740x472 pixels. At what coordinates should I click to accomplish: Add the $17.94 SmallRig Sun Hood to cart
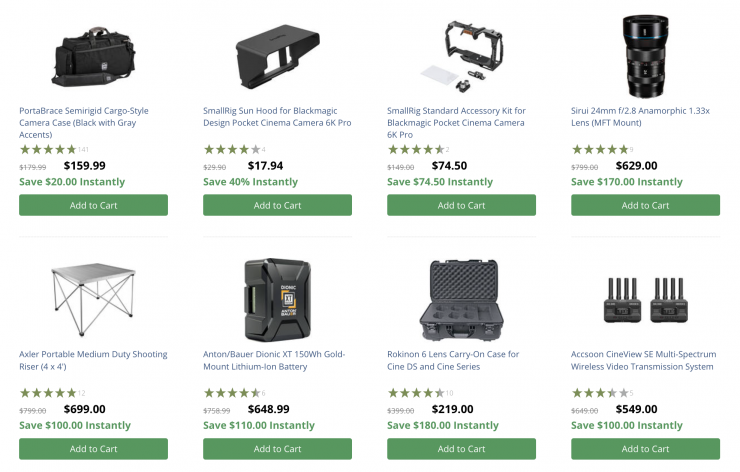tap(278, 205)
